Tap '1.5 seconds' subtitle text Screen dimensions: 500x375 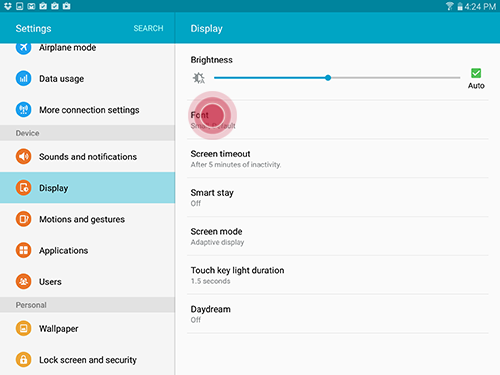pos(210,281)
